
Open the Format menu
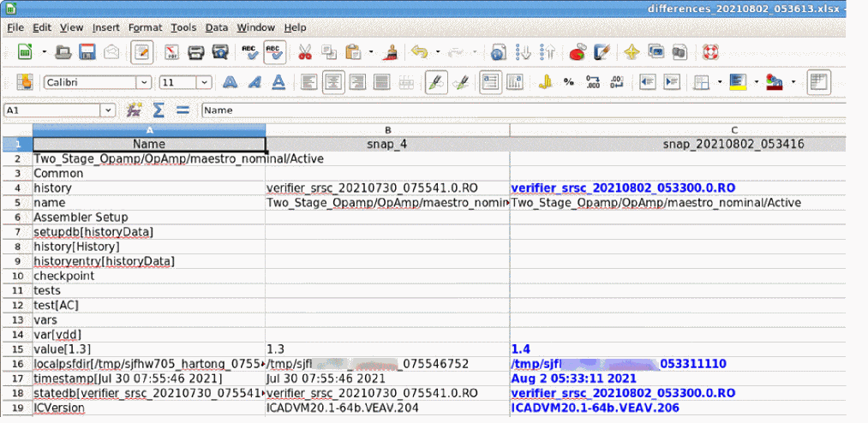pos(145,27)
